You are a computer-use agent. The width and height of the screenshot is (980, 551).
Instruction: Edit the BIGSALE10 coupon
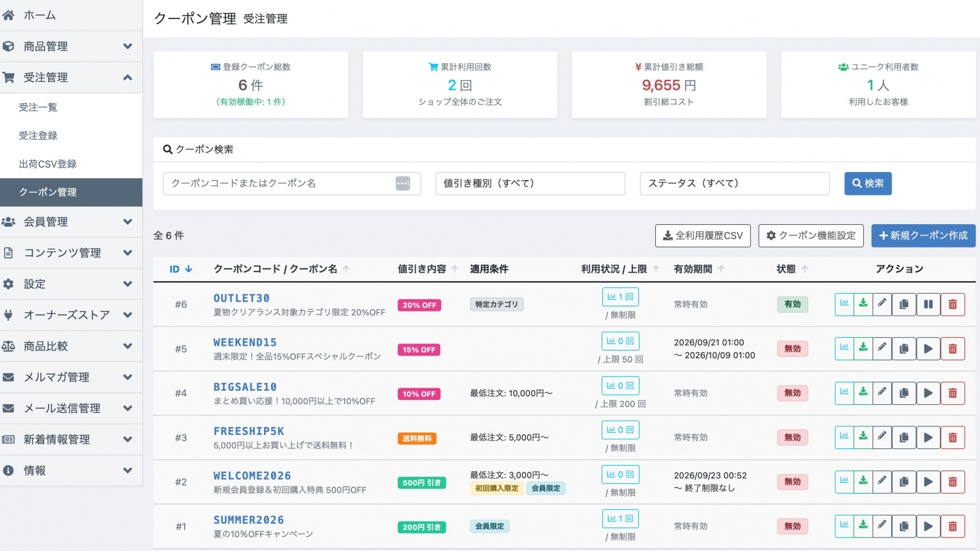click(882, 393)
